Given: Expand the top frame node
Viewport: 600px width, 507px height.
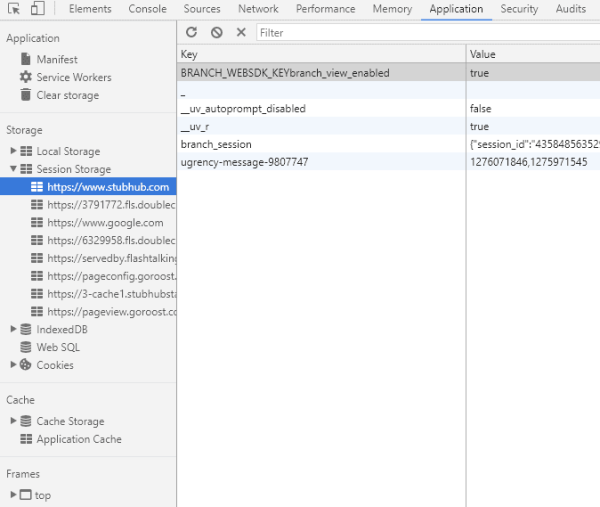Looking at the screenshot, I should (13, 494).
